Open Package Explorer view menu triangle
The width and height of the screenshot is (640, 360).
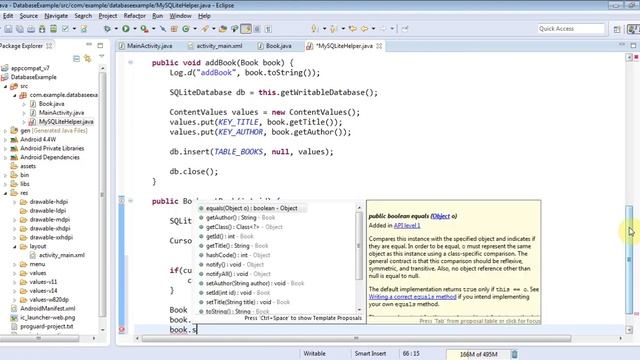pyautogui.click(x=102, y=56)
